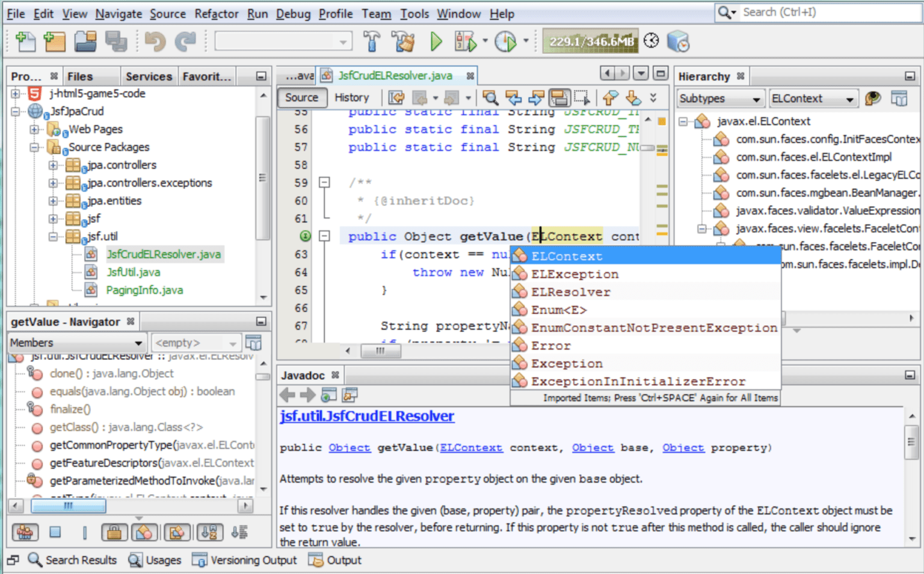Click the jsf.util.JsfCrudELResolver link in Javadoc
924x574 pixels.
click(x=366, y=416)
